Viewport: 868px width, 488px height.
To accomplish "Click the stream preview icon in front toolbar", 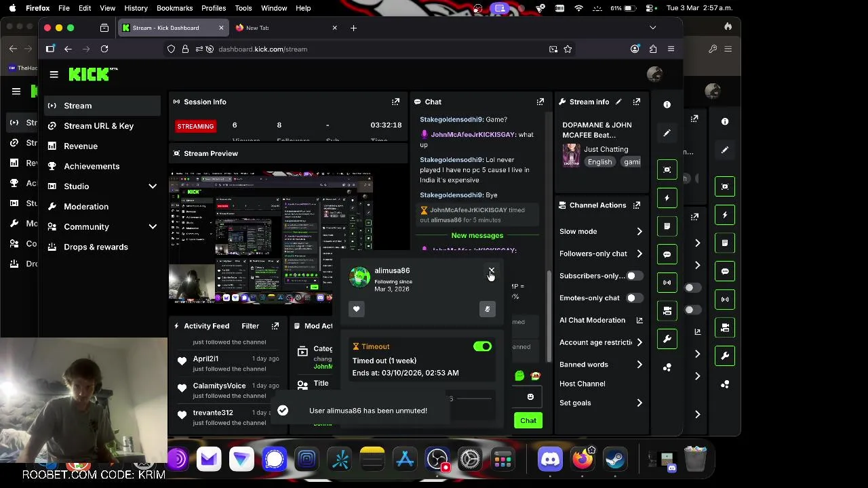I will (667, 169).
